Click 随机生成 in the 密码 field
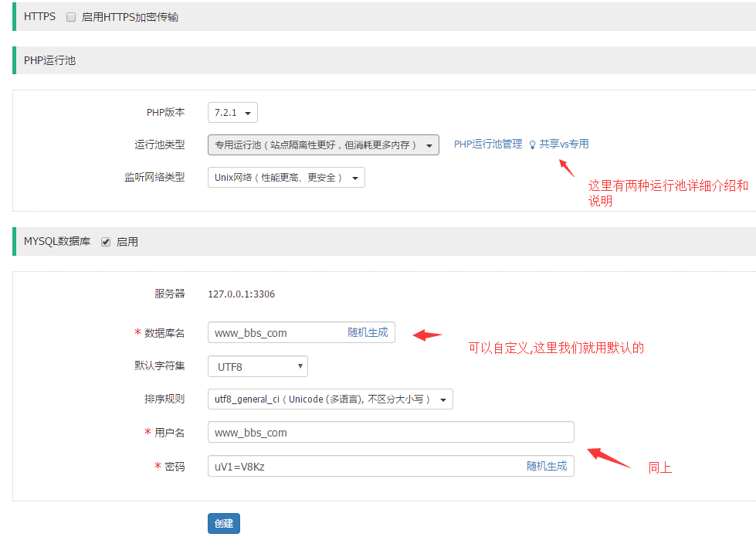Viewport: 756px width, 537px height. [x=547, y=466]
